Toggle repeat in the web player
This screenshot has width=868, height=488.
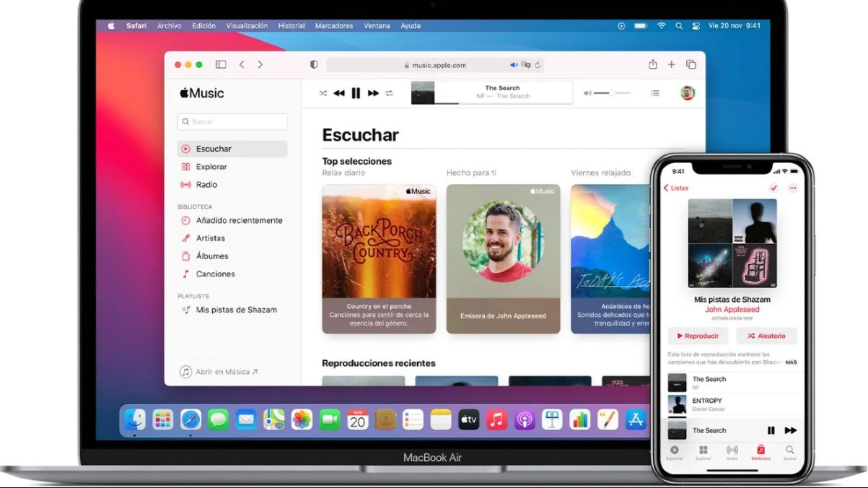(x=390, y=93)
